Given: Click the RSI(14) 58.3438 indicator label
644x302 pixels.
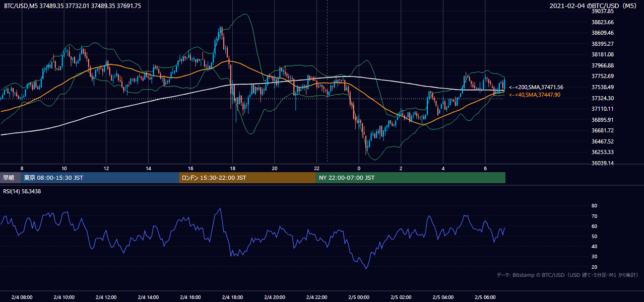Looking at the screenshot, I should [22, 191].
